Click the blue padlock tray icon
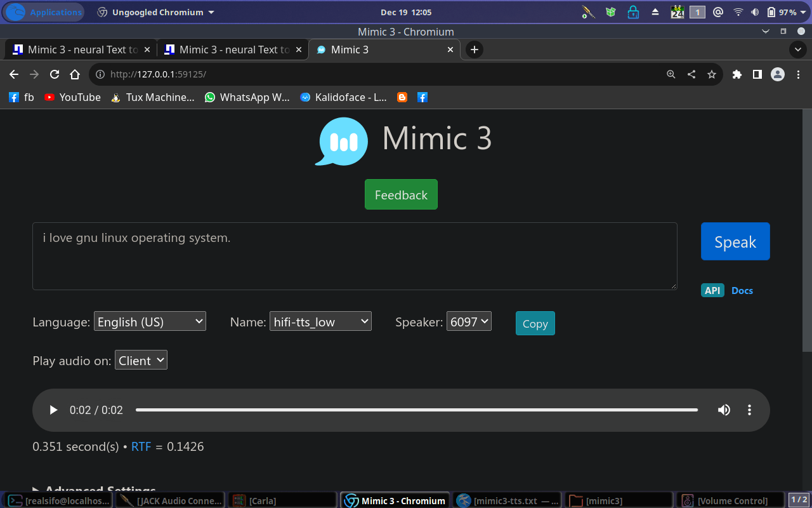812x508 pixels. (632, 12)
